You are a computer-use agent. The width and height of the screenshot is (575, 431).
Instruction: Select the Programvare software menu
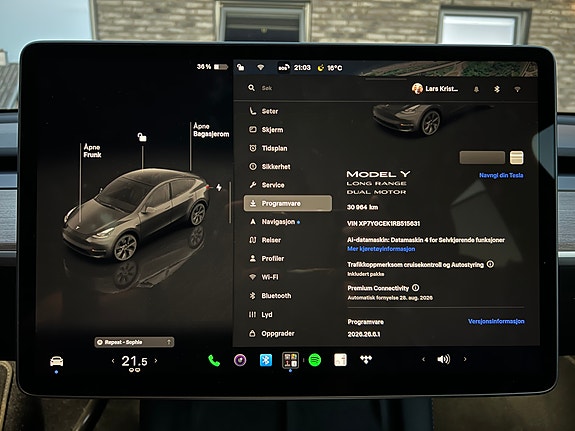pyautogui.click(x=288, y=203)
